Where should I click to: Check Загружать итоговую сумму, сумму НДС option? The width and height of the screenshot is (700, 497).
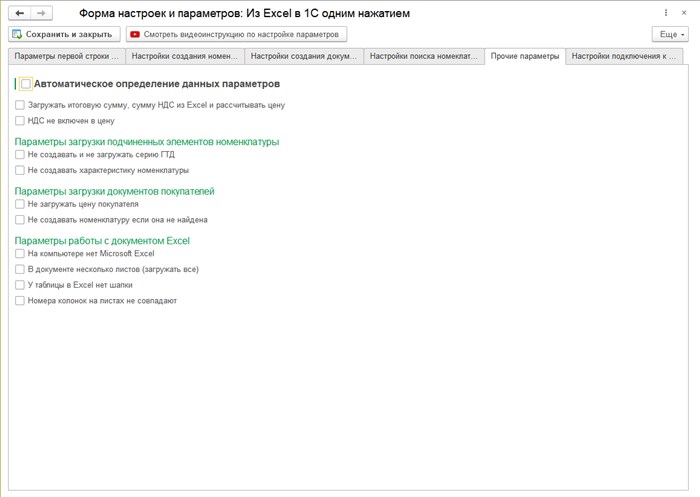20,105
